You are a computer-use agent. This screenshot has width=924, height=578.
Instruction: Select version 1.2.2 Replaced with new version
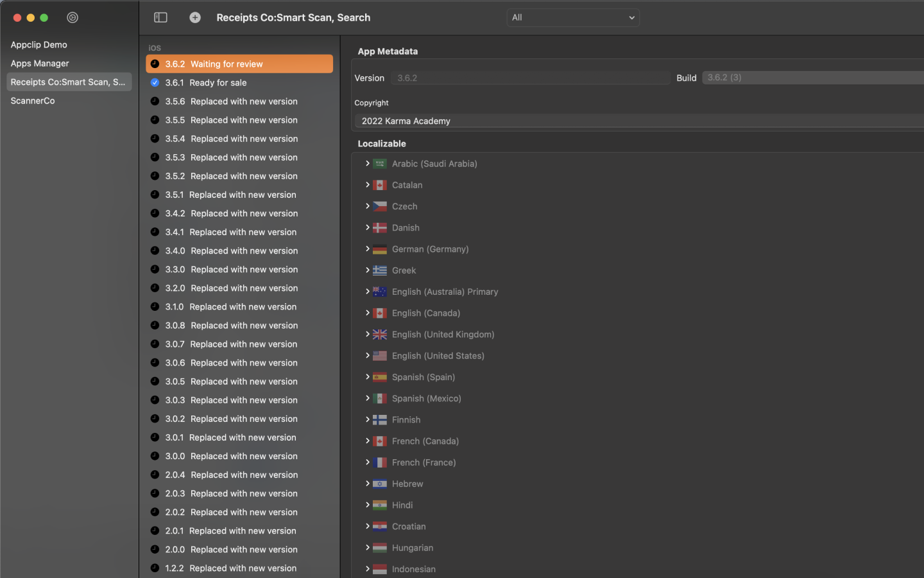coord(239,568)
